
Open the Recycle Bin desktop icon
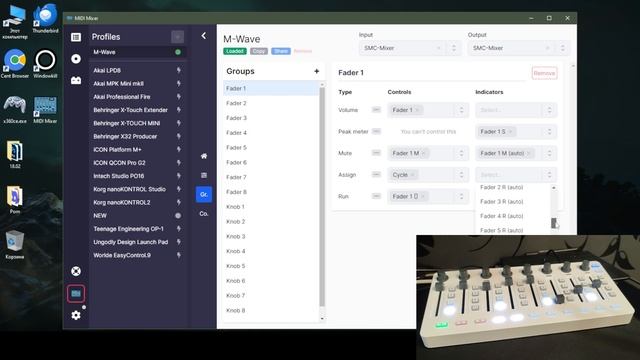click(15, 245)
